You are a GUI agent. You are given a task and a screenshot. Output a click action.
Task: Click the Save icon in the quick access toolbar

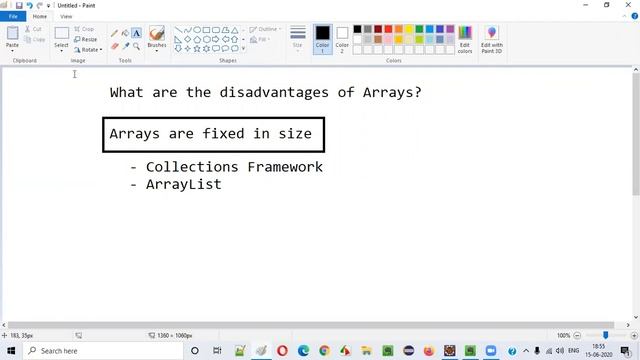click(x=19, y=5)
